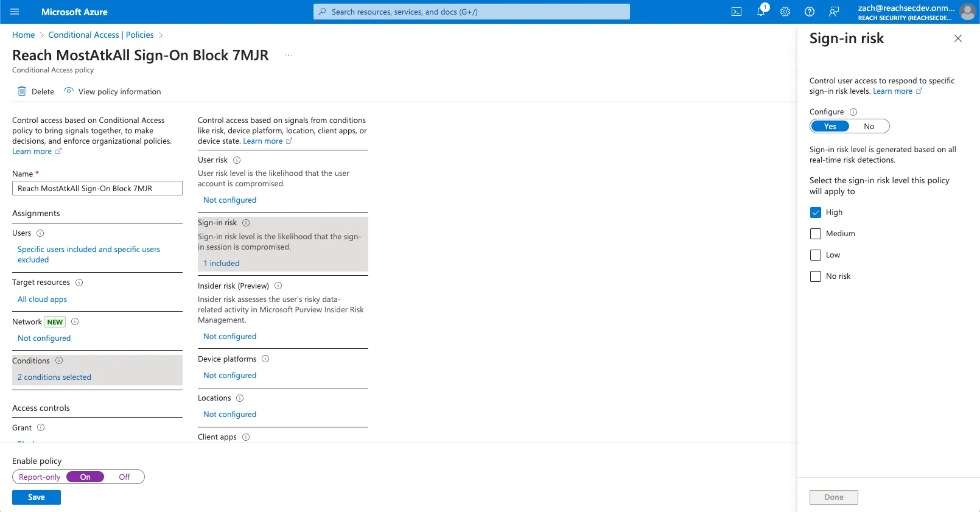Open Insider risk Not configured setting
The height and width of the screenshot is (512, 980).
[x=229, y=336]
